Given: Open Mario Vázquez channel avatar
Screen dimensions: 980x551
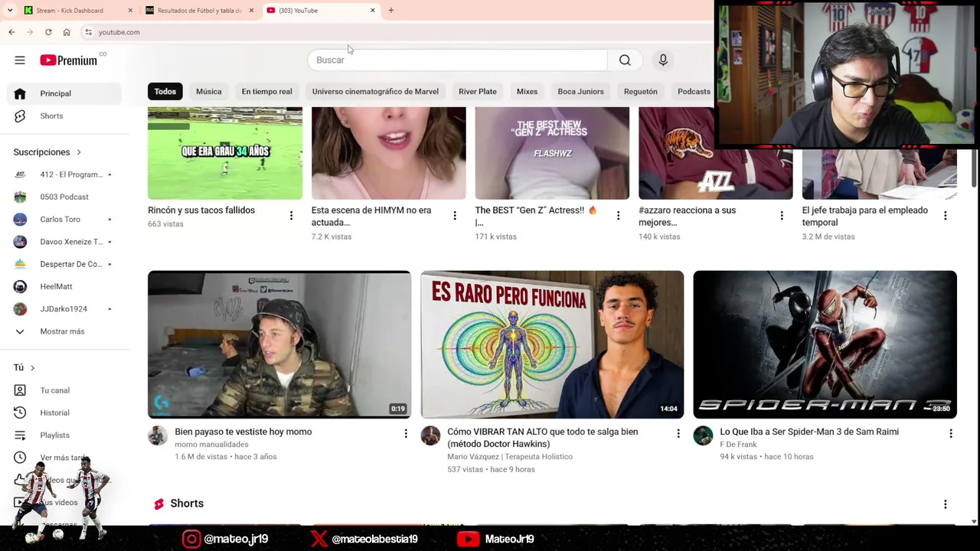Looking at the screenshot, I should [x=430, y=435].
